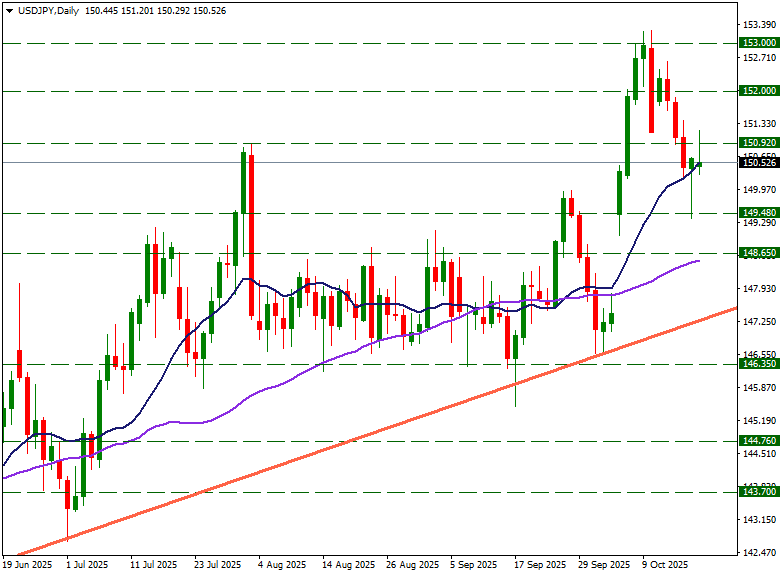This screenshot has width=783, height=576.
Task: Click the 144.760 level price tag
Action: pos(759,441)
